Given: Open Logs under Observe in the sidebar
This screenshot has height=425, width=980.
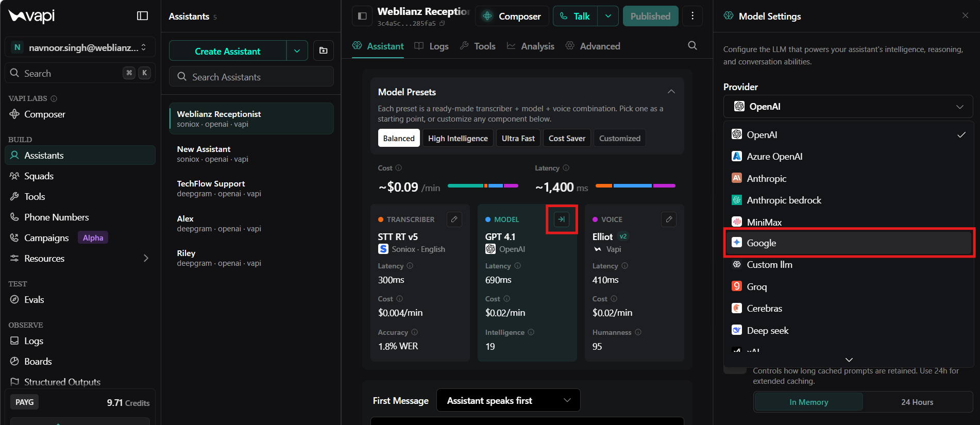Looking at the screenshot, I should coord(80,341).
